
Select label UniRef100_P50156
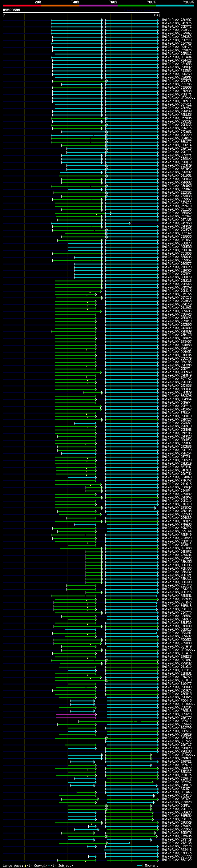tap(177, 362)
